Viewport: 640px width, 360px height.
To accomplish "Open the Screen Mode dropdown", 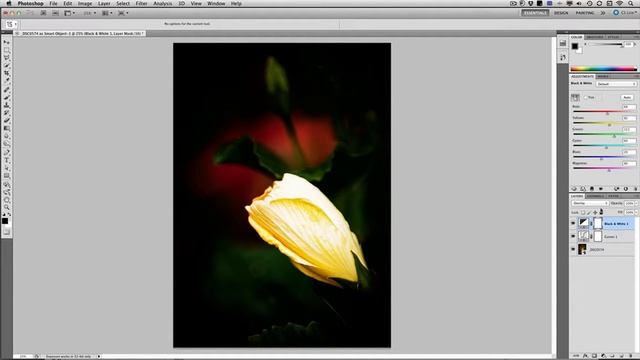I will tap(123, 13).
